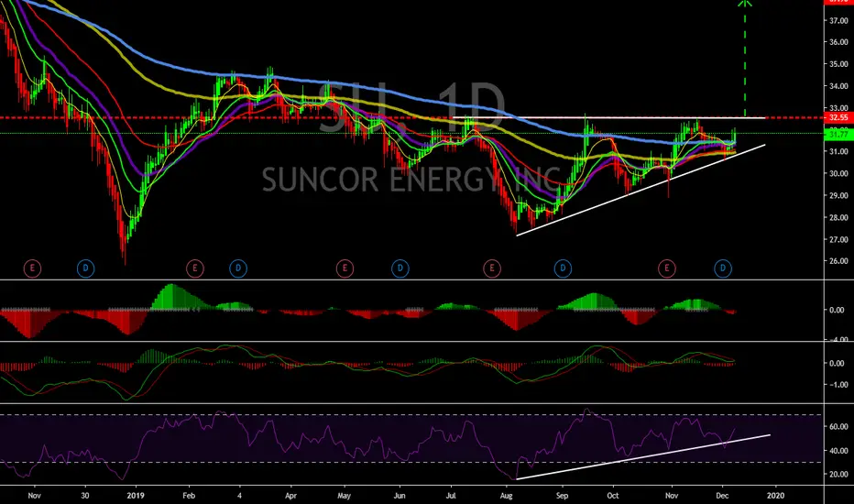Click the red 32.55 price label
The height and width of the screenshot is (504, 854).
point(838,117)
